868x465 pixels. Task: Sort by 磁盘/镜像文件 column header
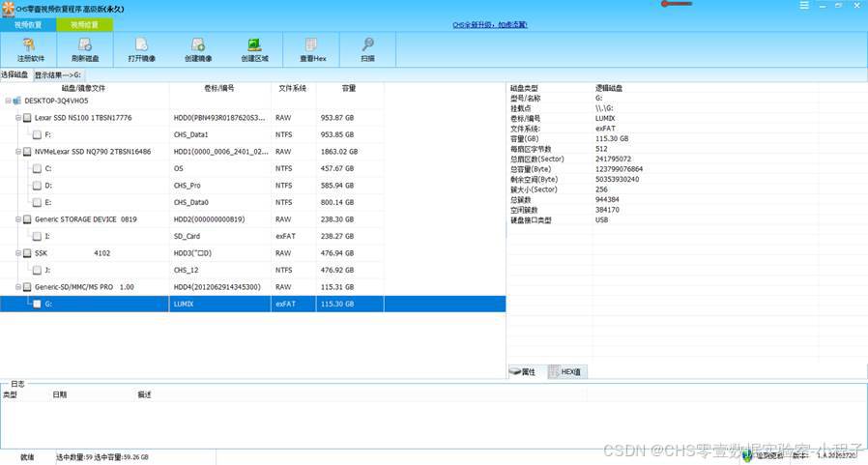click(x=84, y=88)
